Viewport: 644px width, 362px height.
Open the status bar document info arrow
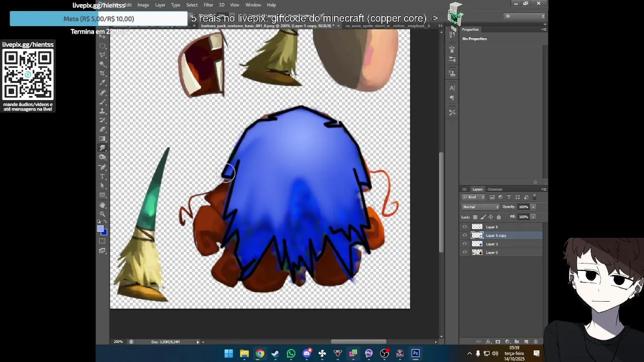coord(198,342)
